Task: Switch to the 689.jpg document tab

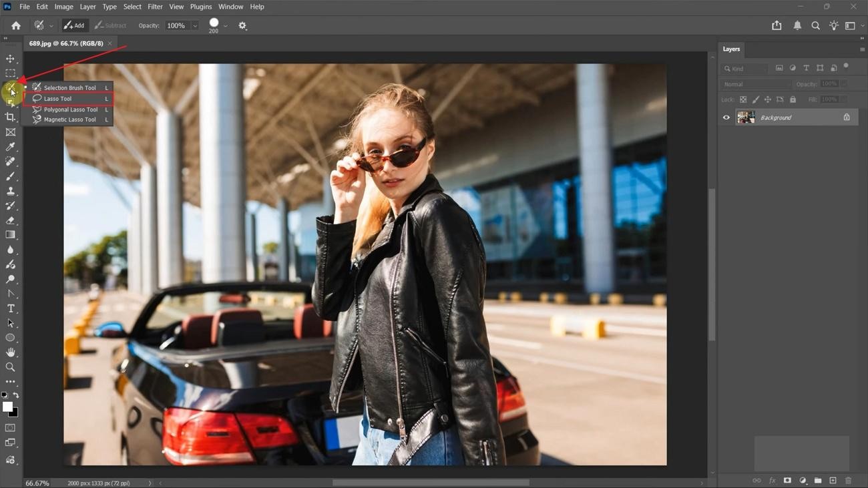Action: point(66,43)
